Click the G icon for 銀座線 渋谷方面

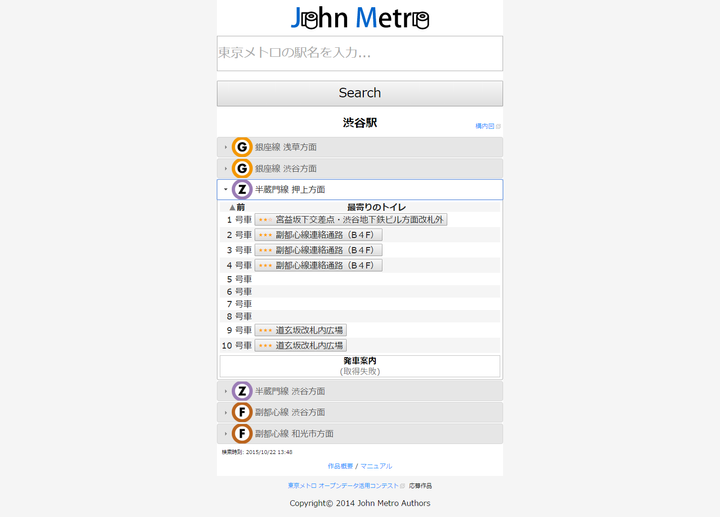[x=242, y=169]
